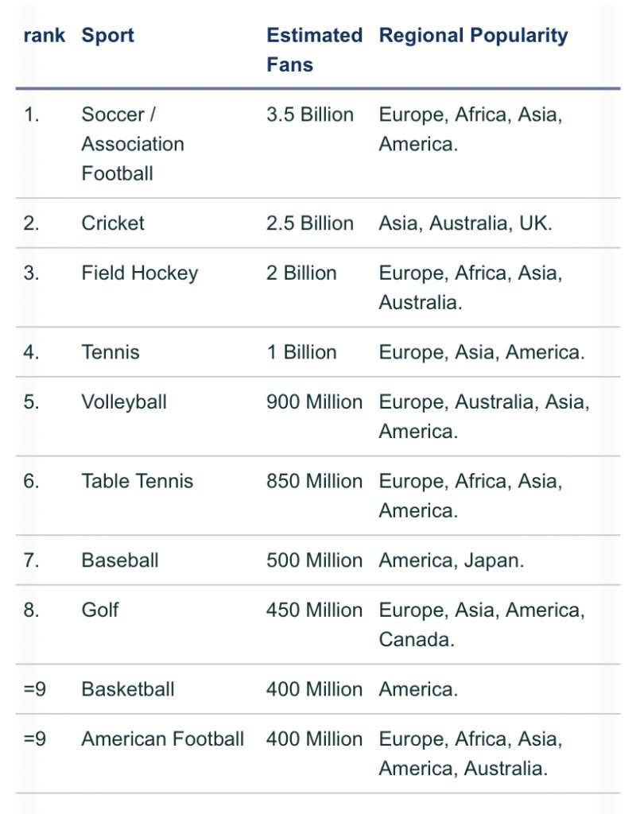Image resolution: width=644 pixels, height=814 pixels.
Task: Click the 900 Million fans value
Action: click(314, 402)
